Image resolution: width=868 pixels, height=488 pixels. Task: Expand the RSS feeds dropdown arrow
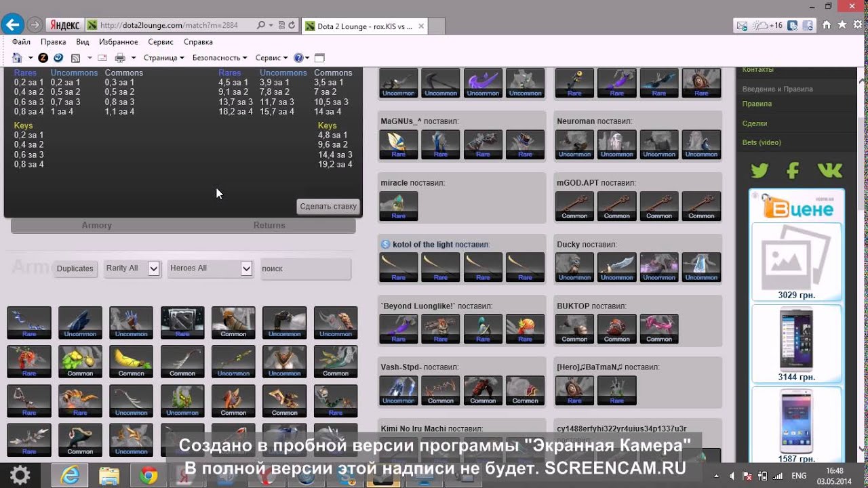click(90, 58)
